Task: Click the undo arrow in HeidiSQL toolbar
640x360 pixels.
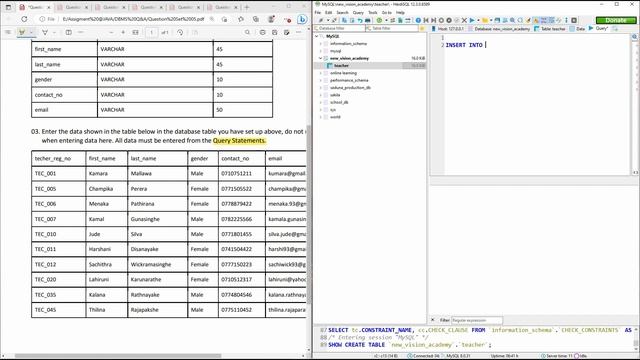Action: pos(360,20)
